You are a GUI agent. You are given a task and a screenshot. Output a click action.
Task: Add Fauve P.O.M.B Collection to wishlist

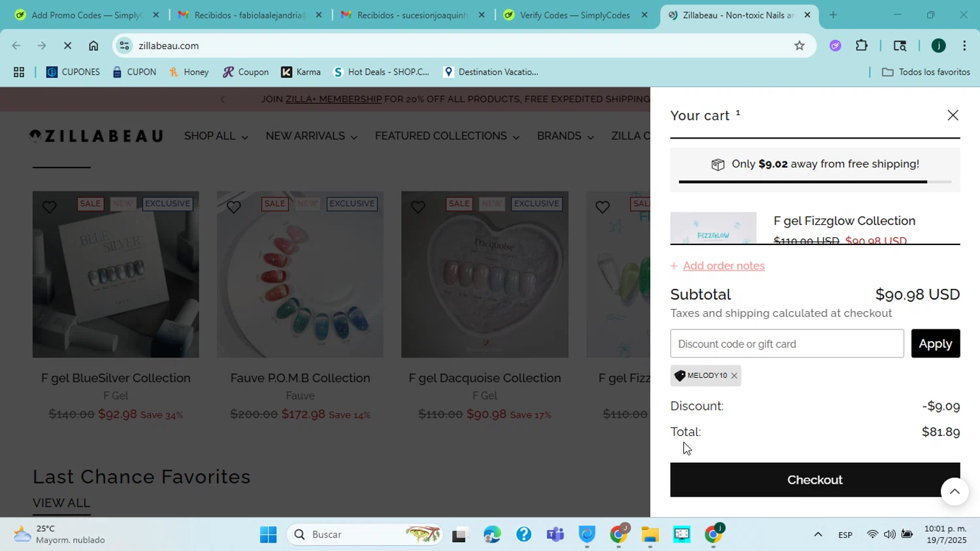[234, 207]
